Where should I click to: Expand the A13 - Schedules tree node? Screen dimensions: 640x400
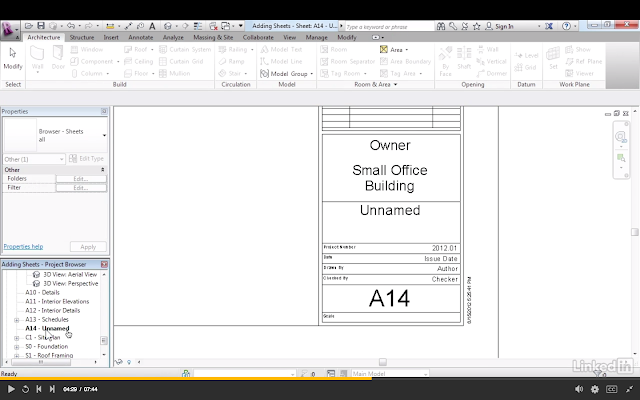(x=16, y=320)
